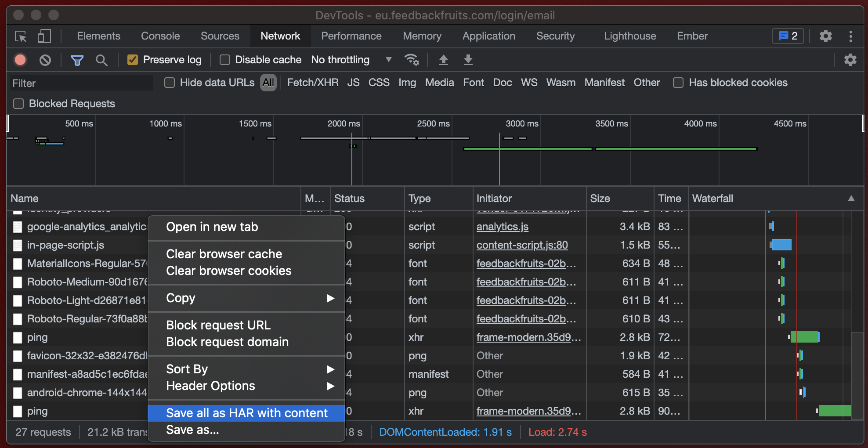Choose Open in new tab
The width and height of the screenshot is (868, 448).
click(x=246, y=227)
